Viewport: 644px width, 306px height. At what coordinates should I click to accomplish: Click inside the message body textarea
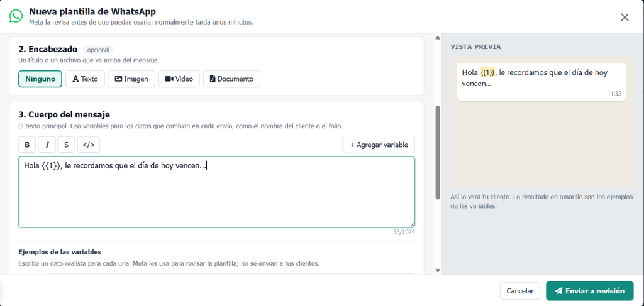click(x=216, y=192)
